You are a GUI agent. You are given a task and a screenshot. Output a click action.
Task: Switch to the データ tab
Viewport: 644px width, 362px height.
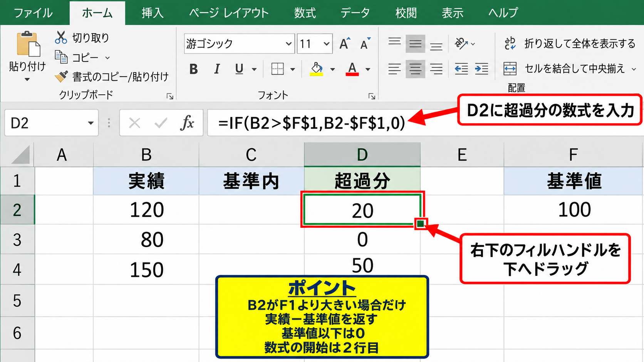point(355,13)
